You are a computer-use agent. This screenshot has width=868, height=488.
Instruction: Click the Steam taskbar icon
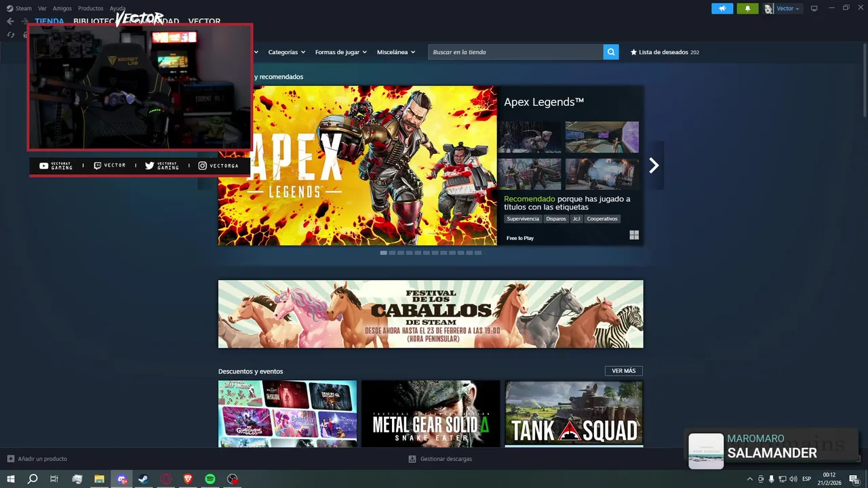click(x=144, y=479)
